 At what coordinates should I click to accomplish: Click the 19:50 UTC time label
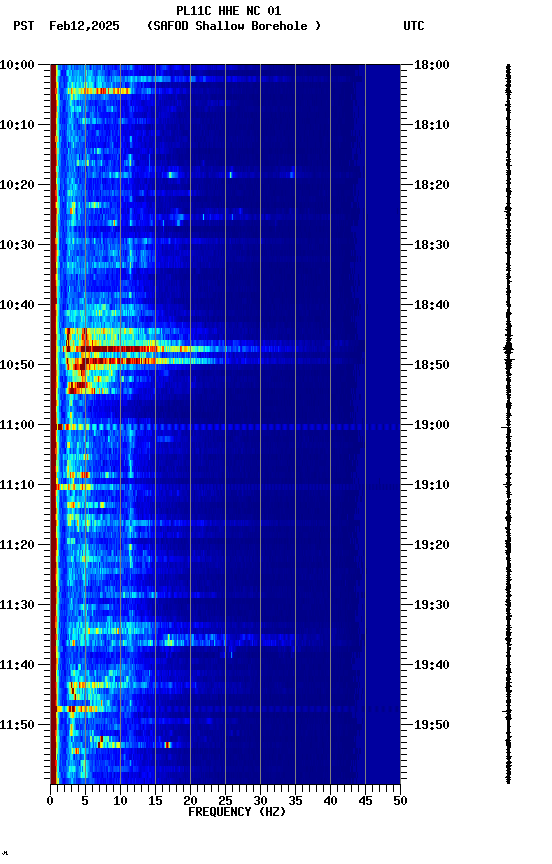coord(432,725)
